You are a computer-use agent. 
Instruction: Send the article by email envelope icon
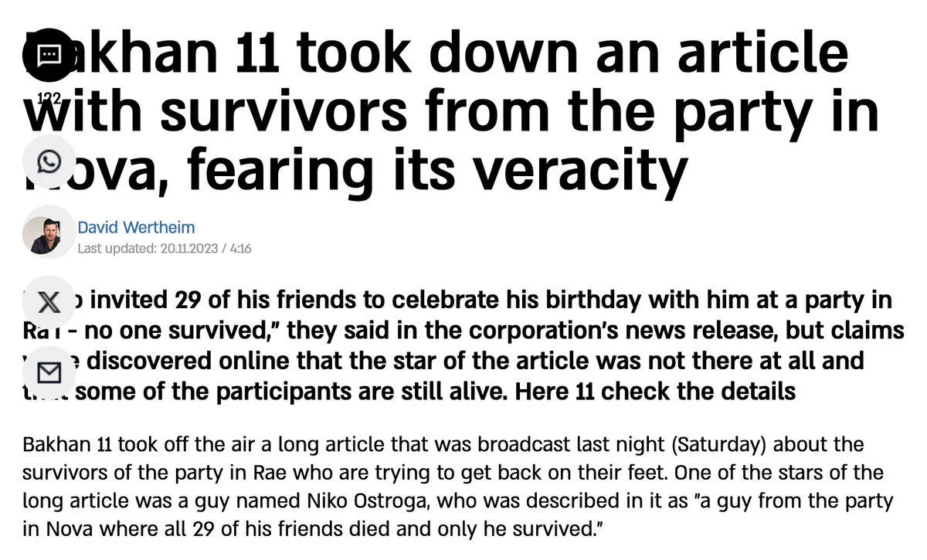coord(49,373)
